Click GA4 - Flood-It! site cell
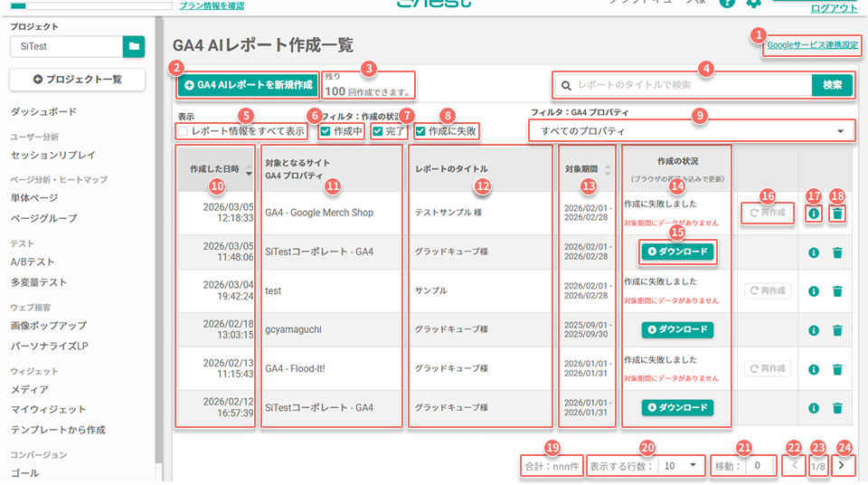 point(295,368)
